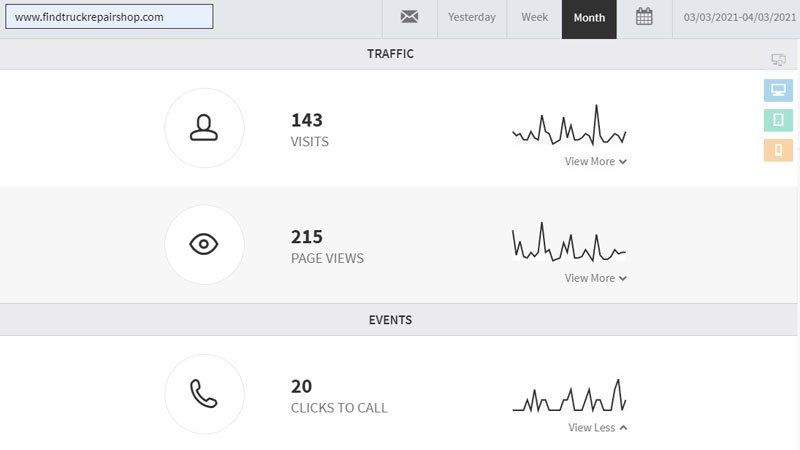This screenshot has height=450, width=800.
Task: Click the TRAFFIC section header
Action: click(390, 54)
